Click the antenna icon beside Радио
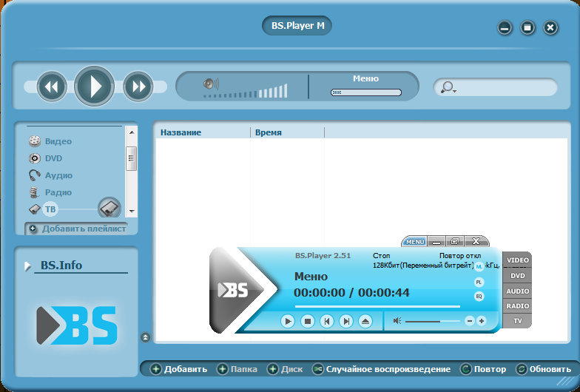This screenshot has height=392, width=580. tap(34, 192)
